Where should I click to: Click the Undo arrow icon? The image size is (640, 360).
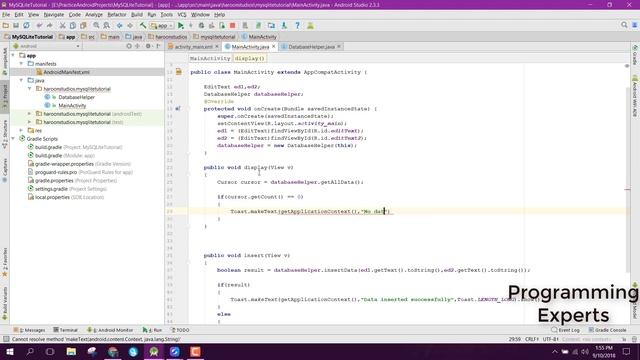(x=39, y=25)
